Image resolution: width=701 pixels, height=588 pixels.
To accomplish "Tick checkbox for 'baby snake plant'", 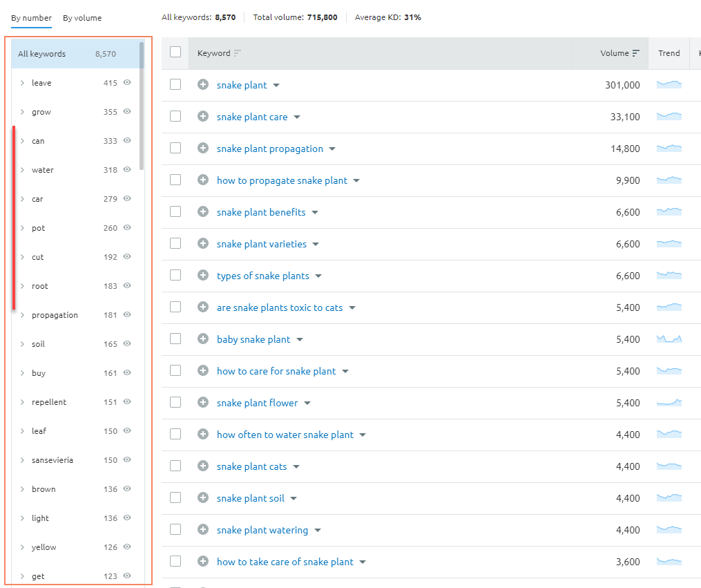I will (175, 339).
